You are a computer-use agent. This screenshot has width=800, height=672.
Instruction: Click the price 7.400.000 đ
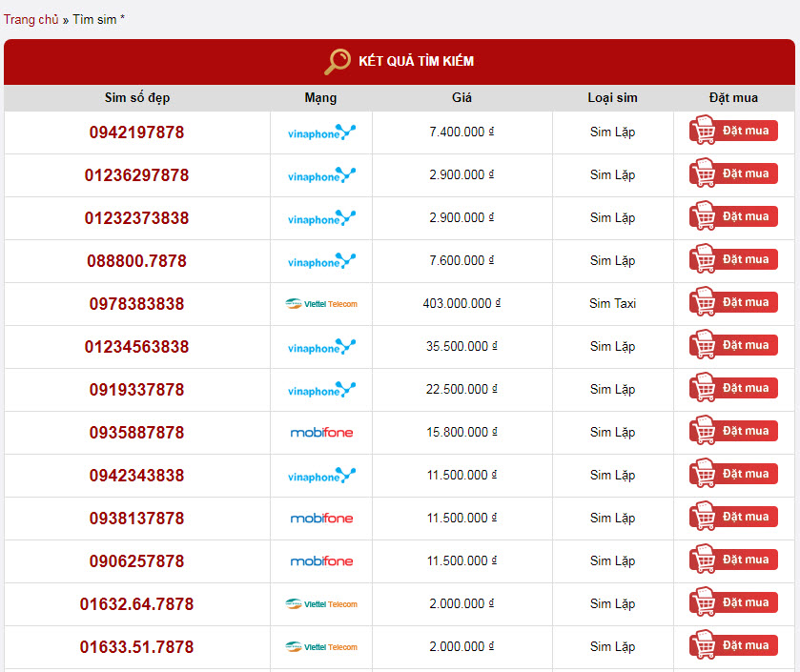click(x=462, y=132)
